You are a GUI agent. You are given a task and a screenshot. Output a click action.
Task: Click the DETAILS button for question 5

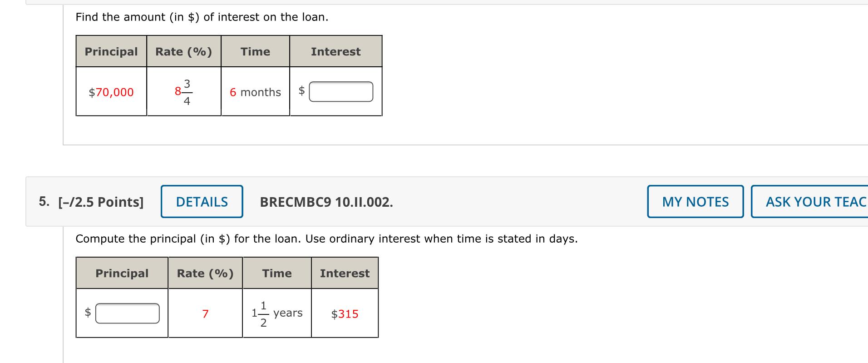[201, 202]
